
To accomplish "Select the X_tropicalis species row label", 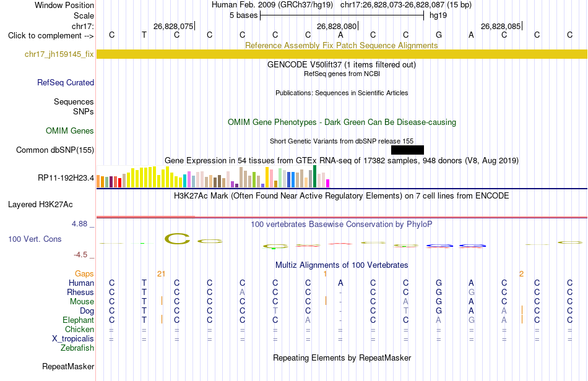I will [73, 339].
